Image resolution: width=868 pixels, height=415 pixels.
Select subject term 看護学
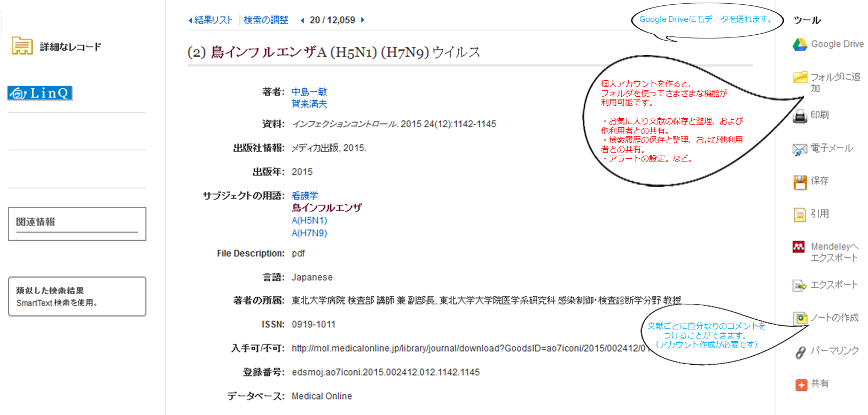click(304, 196)
